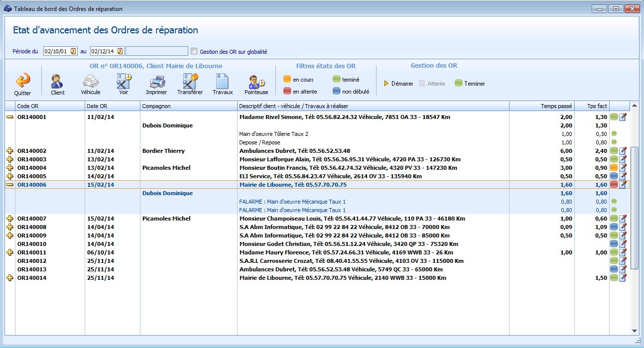Expand the OR140004 row
644x348 pixels.
tap(9, 168)
